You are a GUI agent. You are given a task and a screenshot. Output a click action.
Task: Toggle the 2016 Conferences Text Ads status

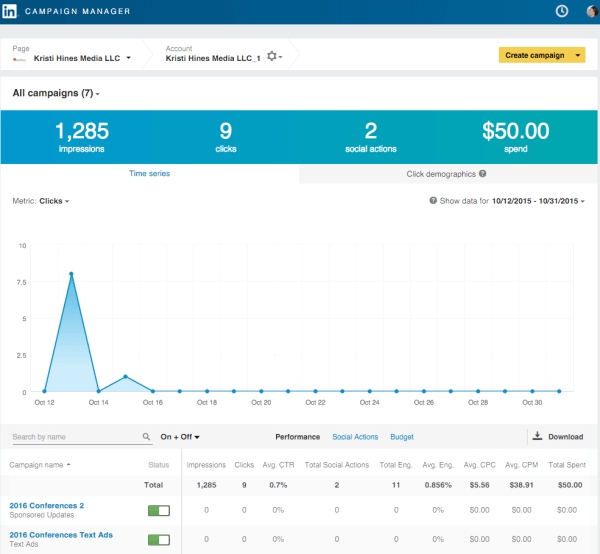[159, 540]
